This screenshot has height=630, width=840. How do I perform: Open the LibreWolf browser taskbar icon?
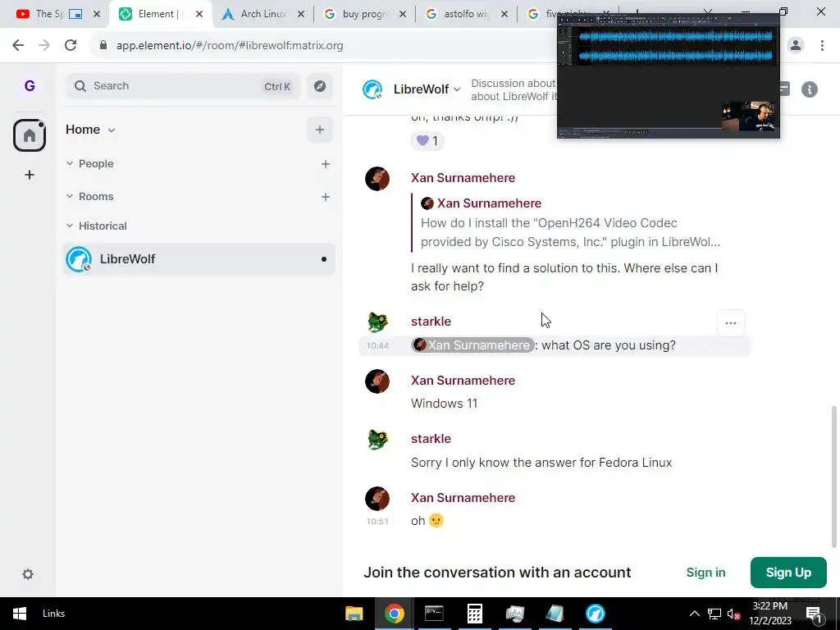(x=596, y=614)
